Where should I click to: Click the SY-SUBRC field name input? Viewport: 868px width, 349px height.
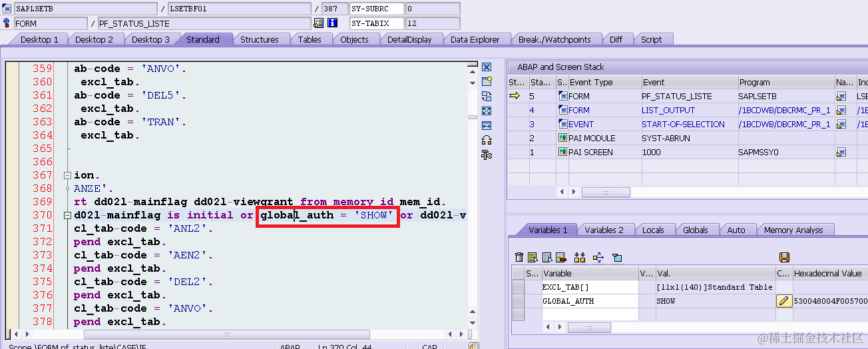[x=377, y=9]
